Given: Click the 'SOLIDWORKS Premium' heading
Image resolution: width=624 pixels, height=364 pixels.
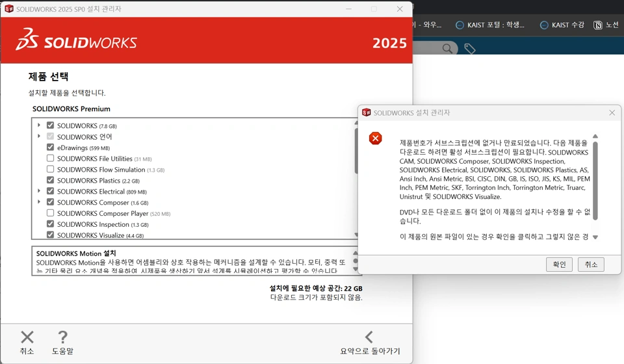Looking at the screenshot, I should coord(71,109).
